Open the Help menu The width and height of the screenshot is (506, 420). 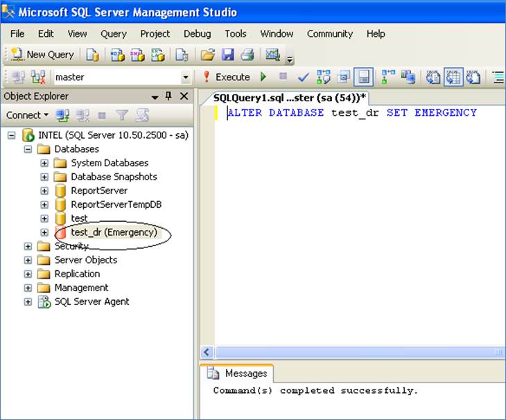point(376,33)
